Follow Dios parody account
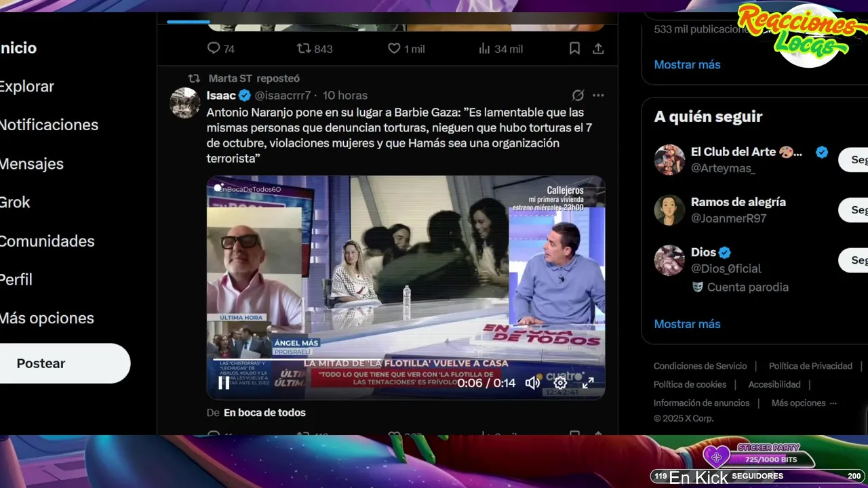Image resolution: width=868 pixels, height=488 pixels. coord(854,260)
